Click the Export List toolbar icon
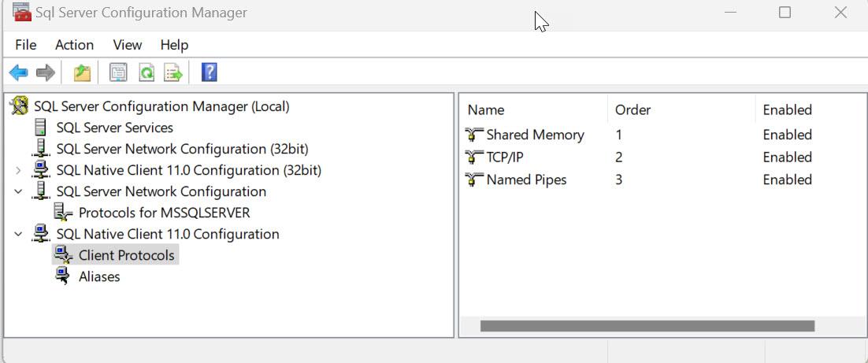The image size is (868, 363). click(x=173, y=73)
